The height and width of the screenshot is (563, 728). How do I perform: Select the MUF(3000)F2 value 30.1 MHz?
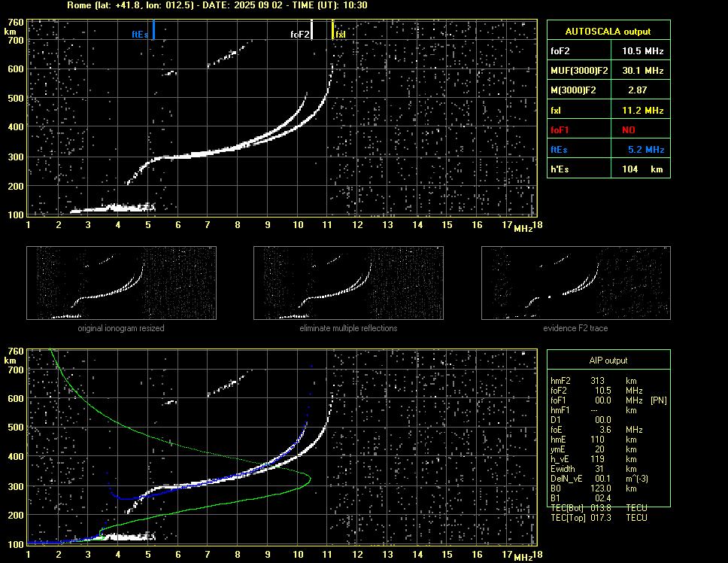pyautogui.click(x=642, y=71)
